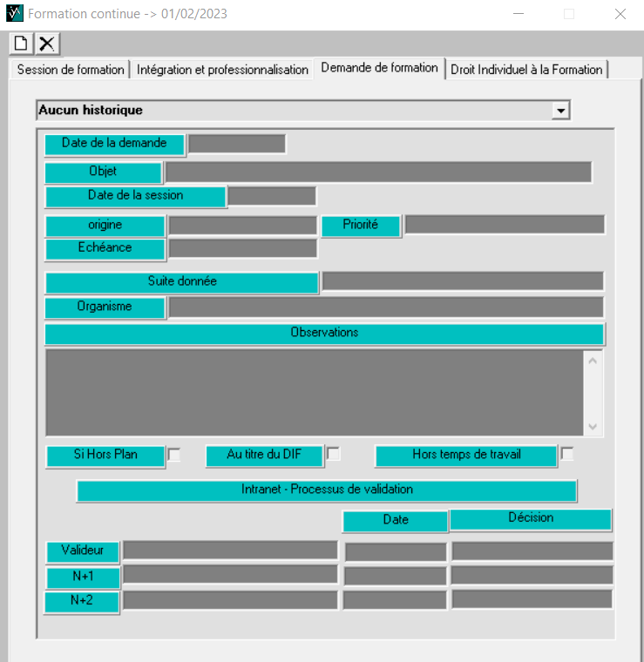The width and height of the screenshot is (644, 662).
Task: Toggle the Au titre du DIF checkbox
Action: coord(333,454)
